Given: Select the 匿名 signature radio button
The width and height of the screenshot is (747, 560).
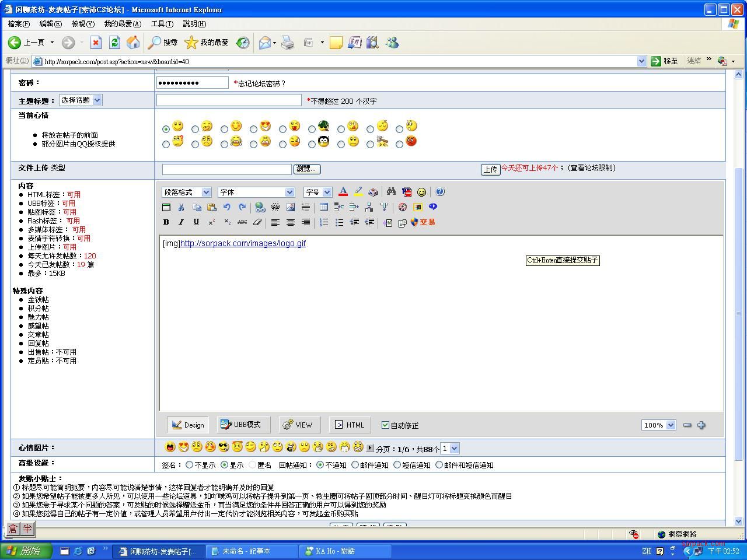Looking at the screenshot, I should pyautogui.click(x=252, y=466).
